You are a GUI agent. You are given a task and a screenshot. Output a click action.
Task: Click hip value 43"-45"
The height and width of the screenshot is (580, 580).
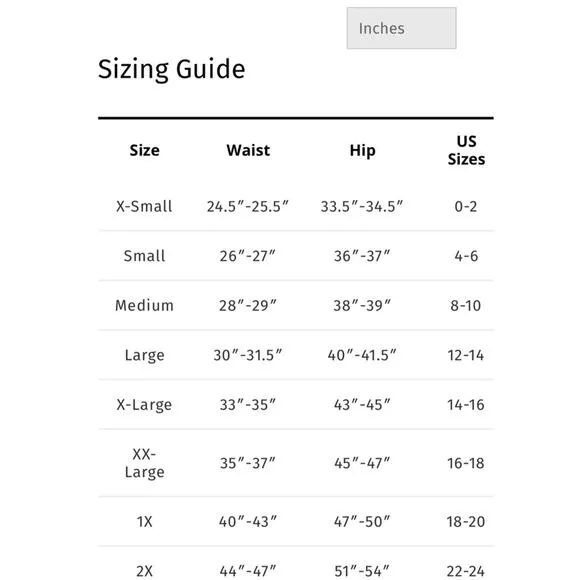point(362,405)
